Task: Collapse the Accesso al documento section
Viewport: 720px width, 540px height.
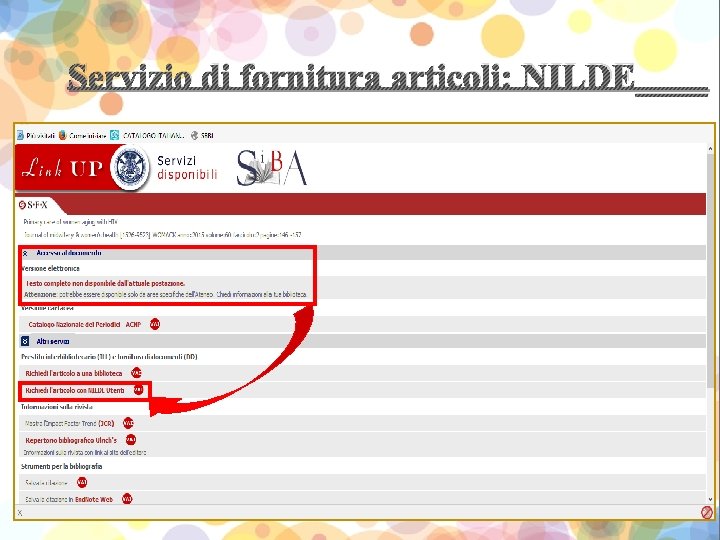Action: 25,253
